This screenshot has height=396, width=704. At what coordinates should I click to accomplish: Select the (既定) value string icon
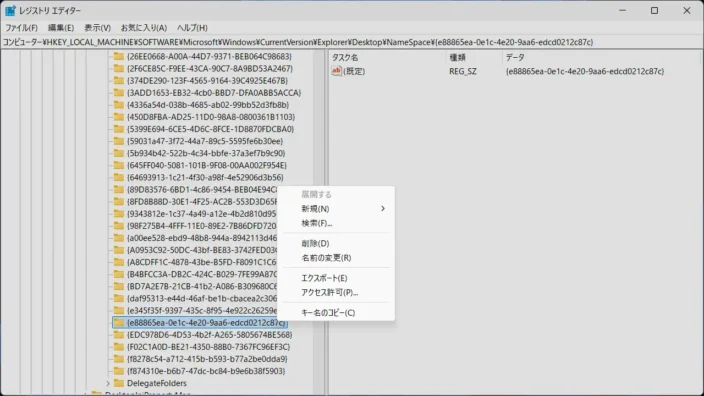336,71
